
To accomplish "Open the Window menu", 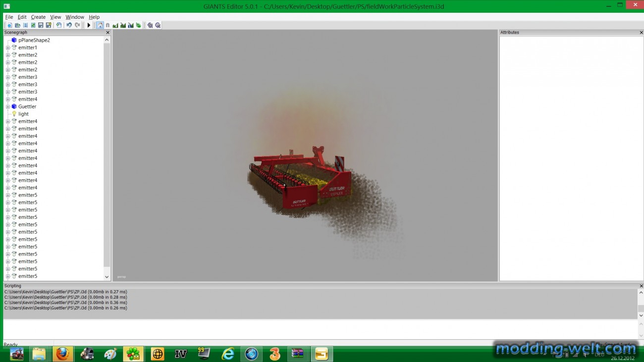I will tap(75, 17).
